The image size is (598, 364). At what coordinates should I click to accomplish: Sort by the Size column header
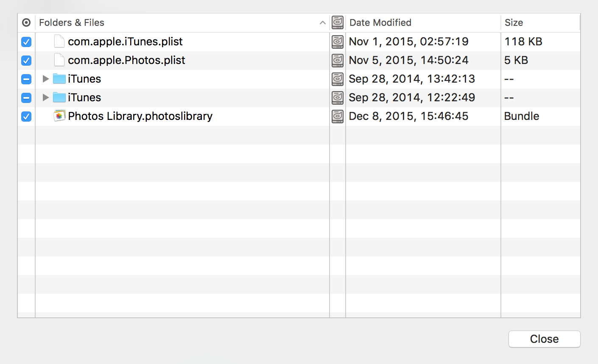click(540, 23)
